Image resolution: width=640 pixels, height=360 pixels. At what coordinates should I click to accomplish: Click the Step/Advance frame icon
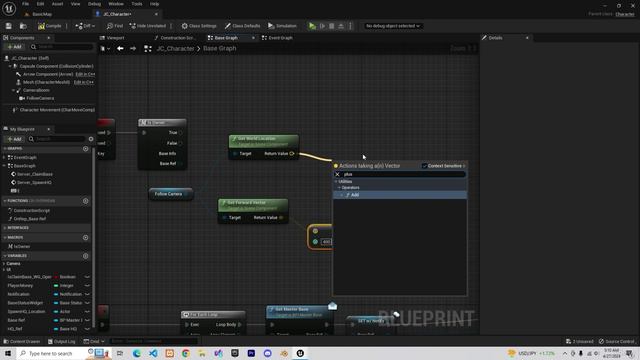322,26
